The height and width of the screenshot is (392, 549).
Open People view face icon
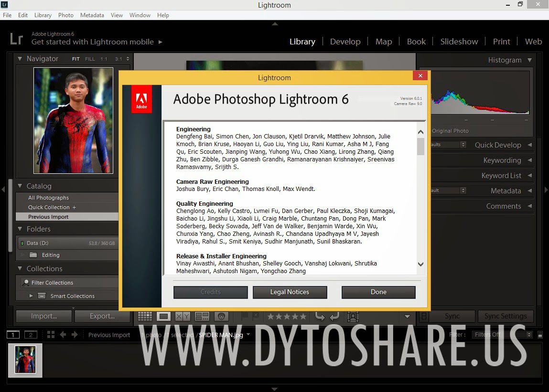coord(221,317)
